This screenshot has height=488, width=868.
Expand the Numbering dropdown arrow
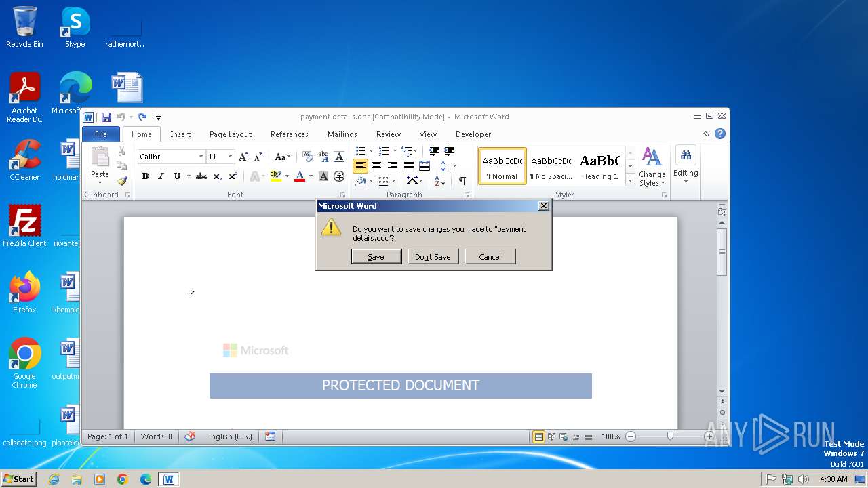click(394, 150)
